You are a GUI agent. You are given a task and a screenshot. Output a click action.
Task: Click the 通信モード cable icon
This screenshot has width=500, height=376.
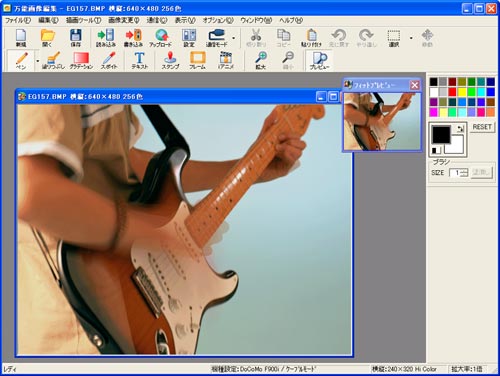pos(216,38)
